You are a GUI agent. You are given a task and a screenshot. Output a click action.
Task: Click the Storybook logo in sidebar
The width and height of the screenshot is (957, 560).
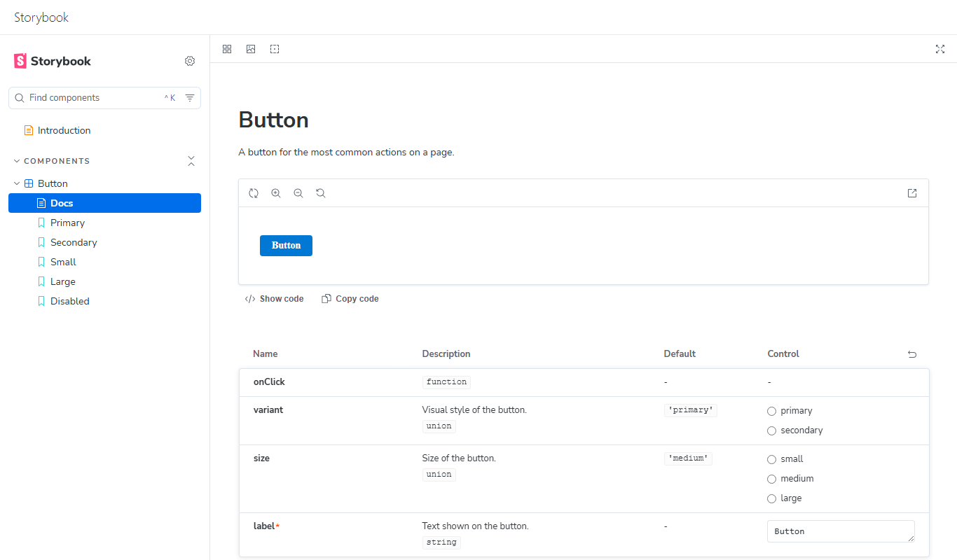pos(53,61)
